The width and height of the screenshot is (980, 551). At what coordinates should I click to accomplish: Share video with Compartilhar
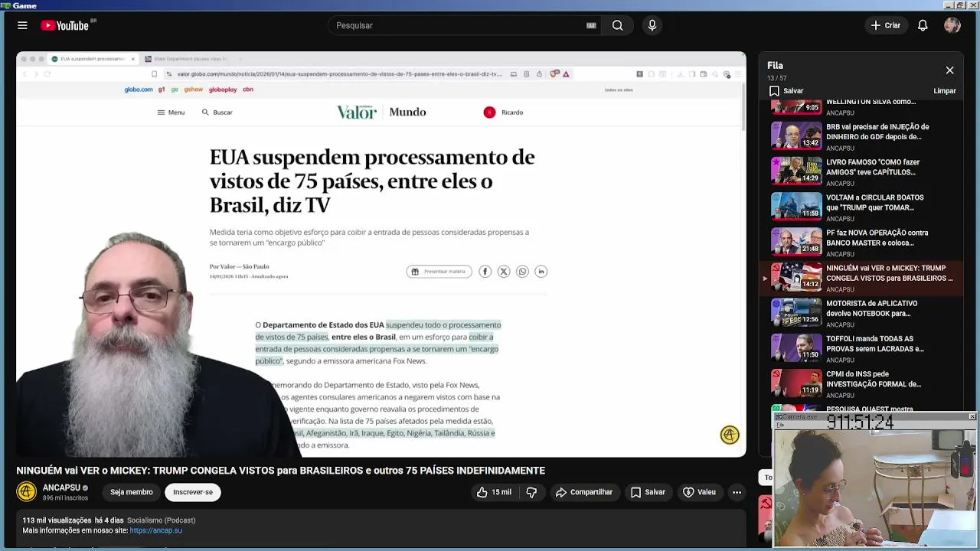(x=584, y=492)
